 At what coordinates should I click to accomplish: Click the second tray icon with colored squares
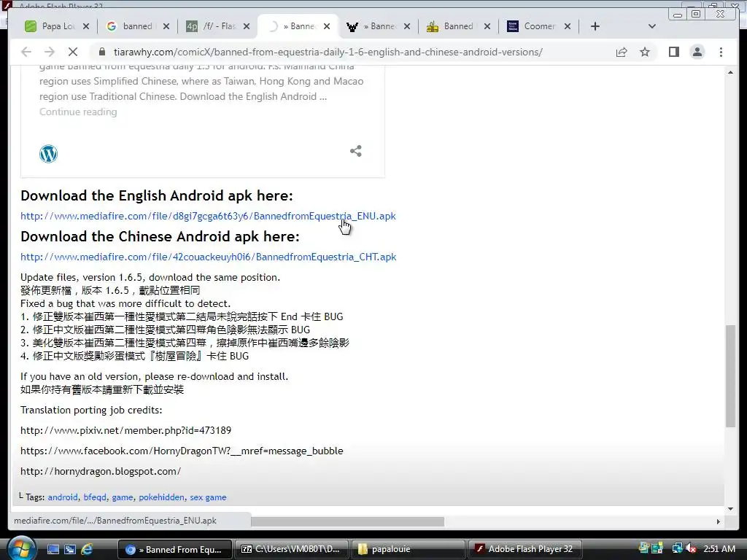tap(657, 548)
